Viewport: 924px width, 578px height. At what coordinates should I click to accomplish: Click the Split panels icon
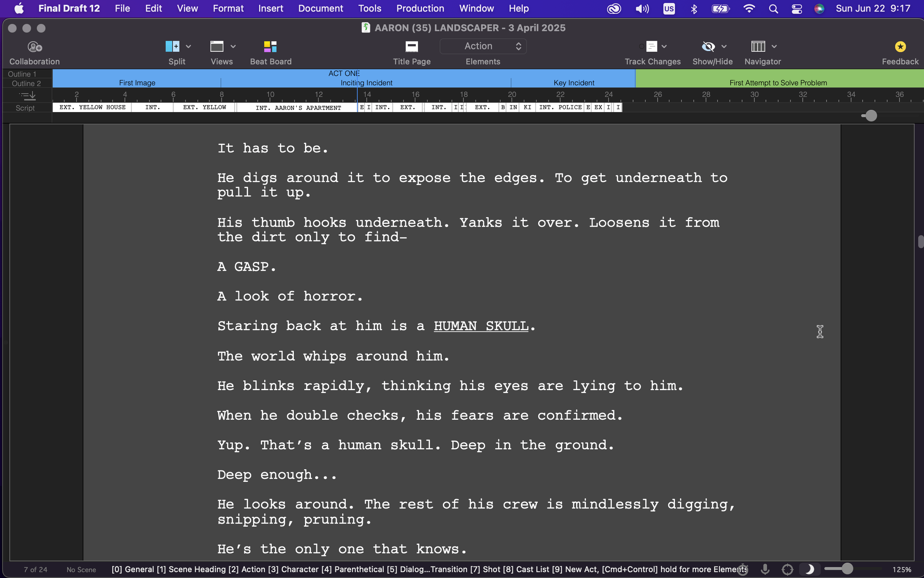(172, 47)
